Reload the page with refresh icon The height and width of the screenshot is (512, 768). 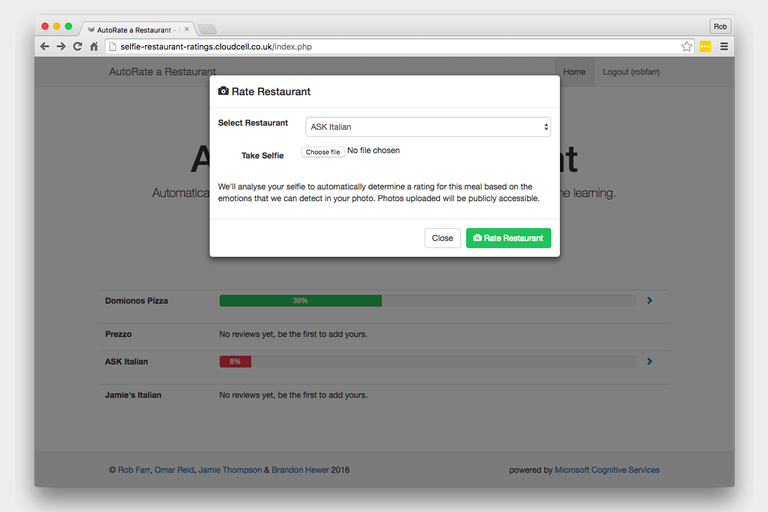point(77,47)
